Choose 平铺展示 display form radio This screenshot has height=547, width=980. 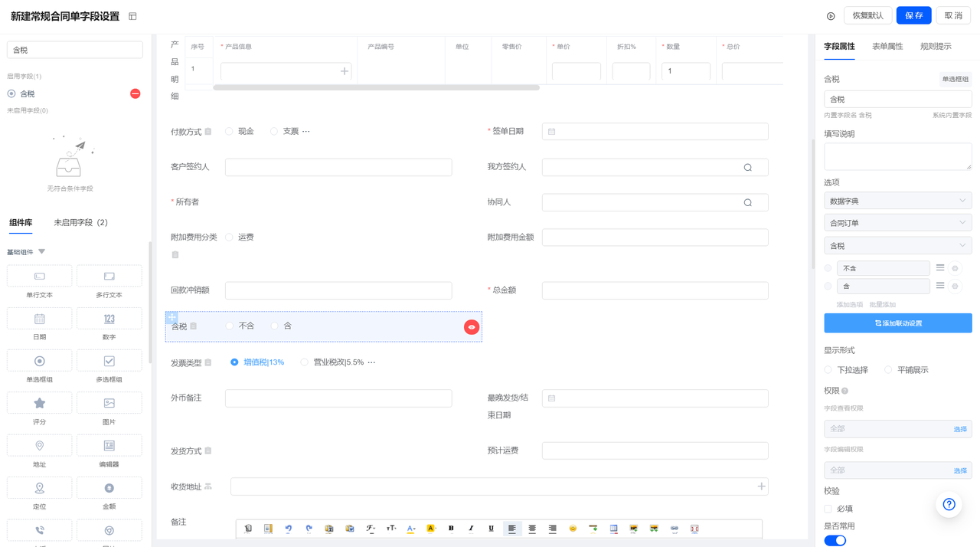[888, 370]
